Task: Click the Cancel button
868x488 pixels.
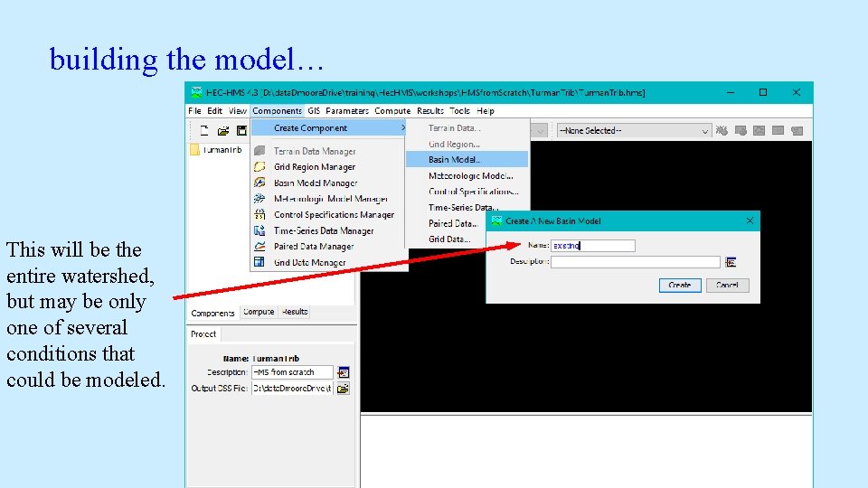Action: tap(727, 285)
